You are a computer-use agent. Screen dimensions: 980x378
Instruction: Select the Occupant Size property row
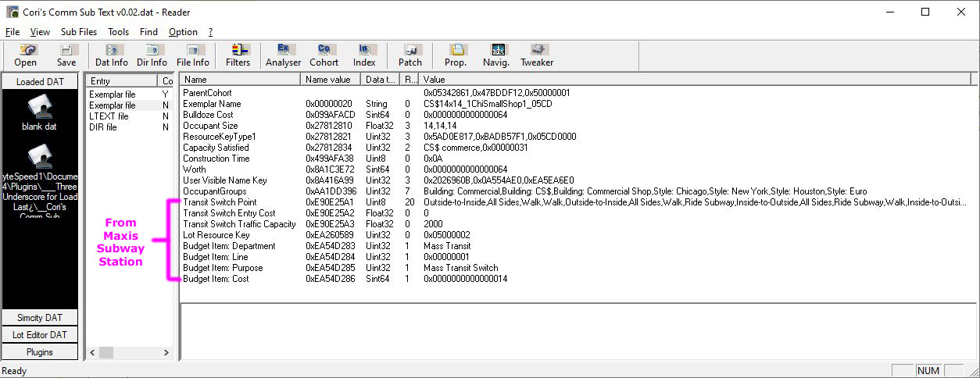pyautogui.click(x=578, y=125)
